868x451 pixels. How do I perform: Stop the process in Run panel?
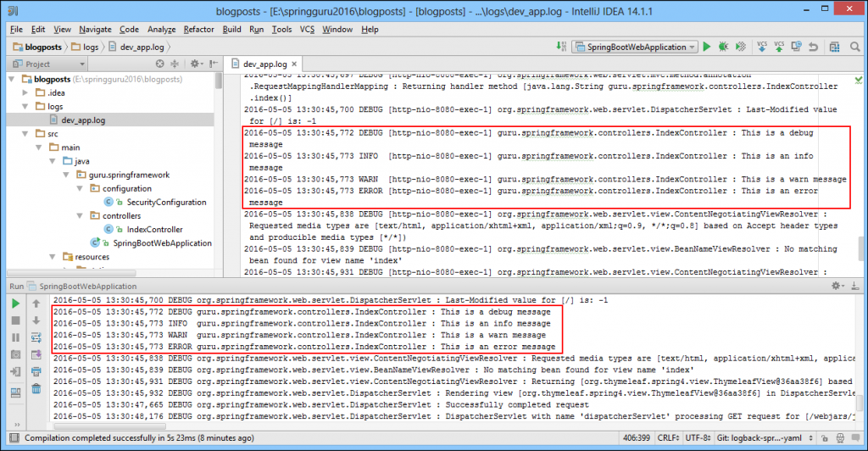pos(15,320)
